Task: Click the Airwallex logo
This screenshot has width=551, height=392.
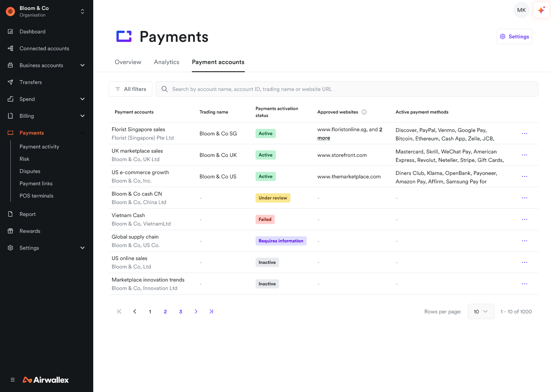Action: [x=46, y=380]
